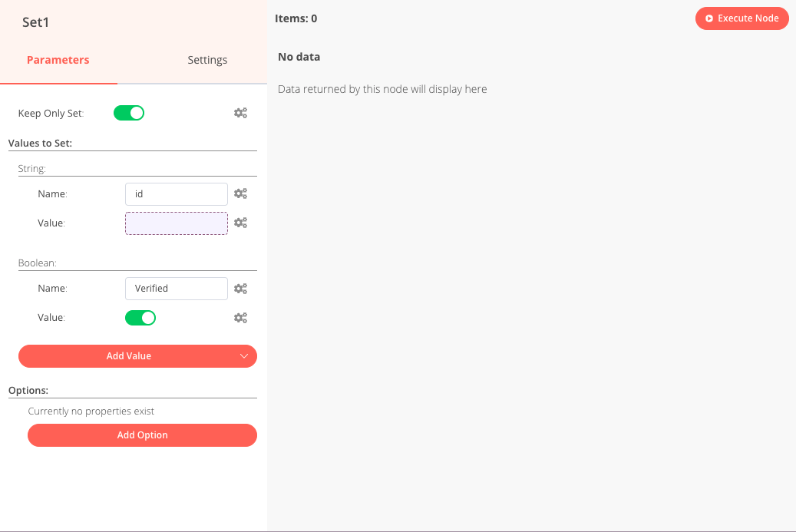Click the Set1 node title
The image size is (796, 532).
36,22
